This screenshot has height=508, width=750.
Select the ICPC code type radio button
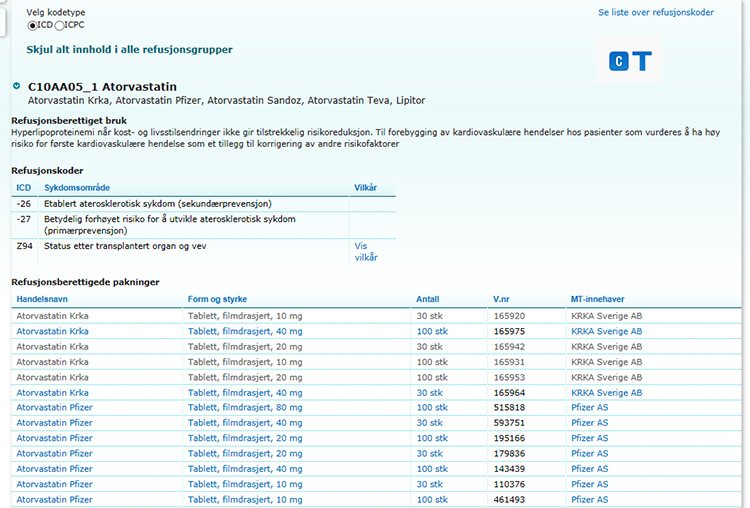pyautogui.click(x=58, y=25)
